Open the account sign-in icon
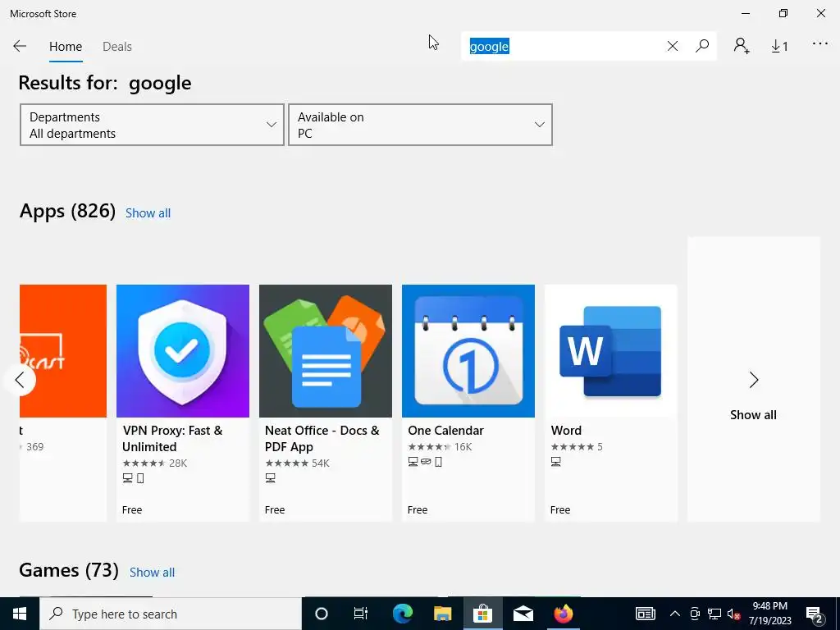 pos(742,46)
